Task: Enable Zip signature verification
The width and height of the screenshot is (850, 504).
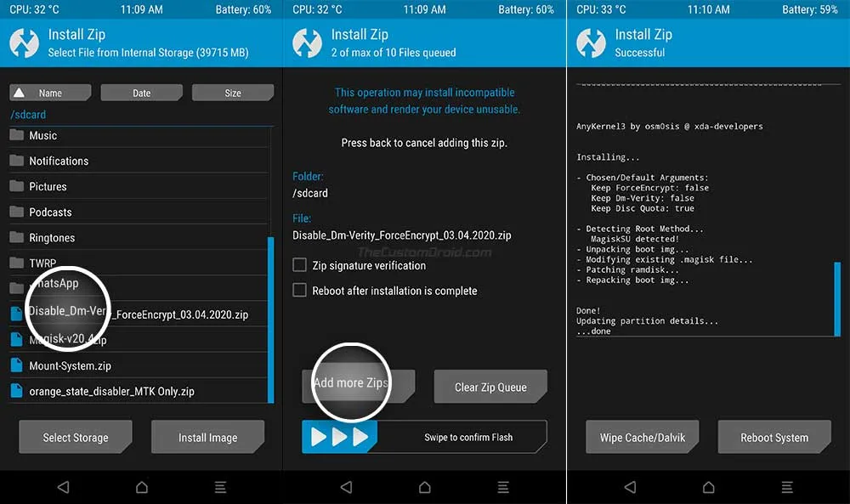Action: point(300,265)
